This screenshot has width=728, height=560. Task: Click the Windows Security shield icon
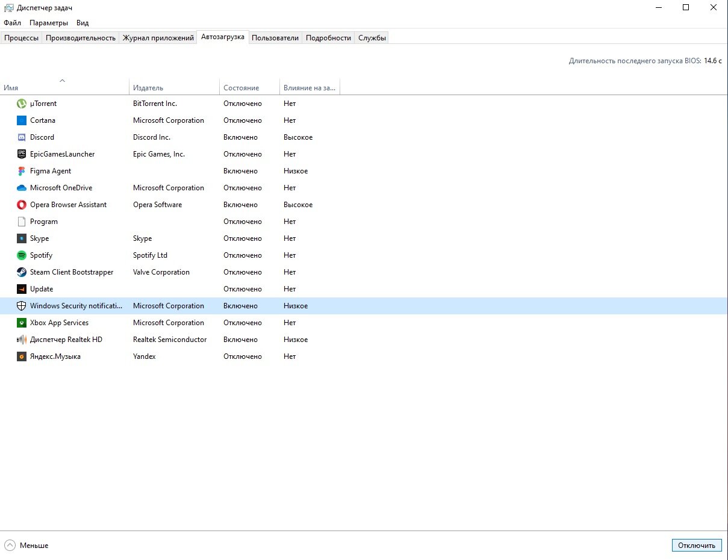(22, 306)
